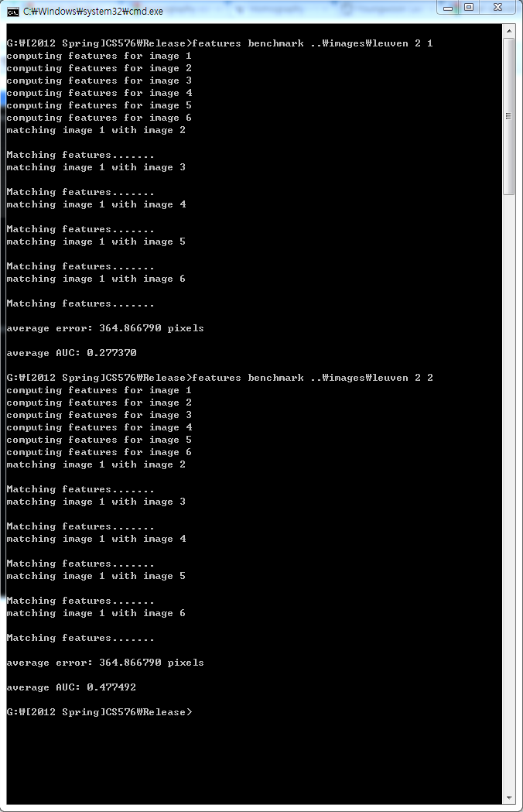
Task: Click the empty scrollbar track below thumb
Action: point(509,492)
